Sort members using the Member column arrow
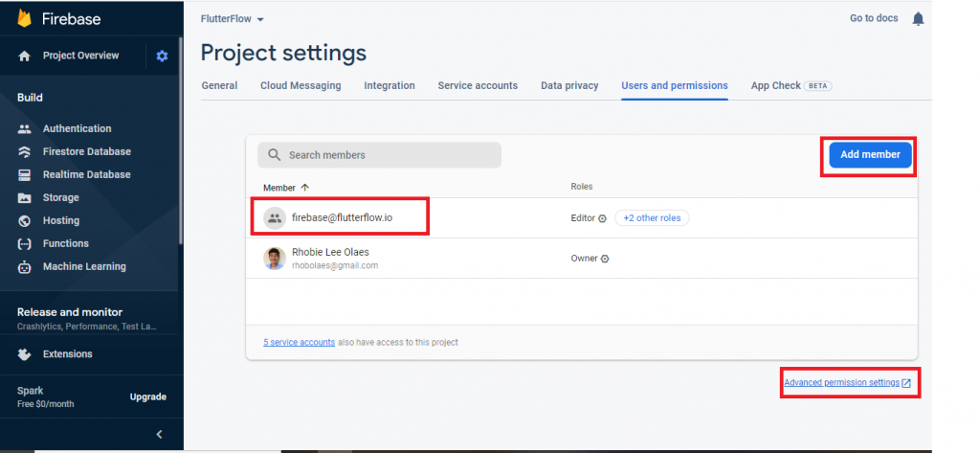Image resolution: width=980 pixels, height=453 pixels. tap(305, 188)
